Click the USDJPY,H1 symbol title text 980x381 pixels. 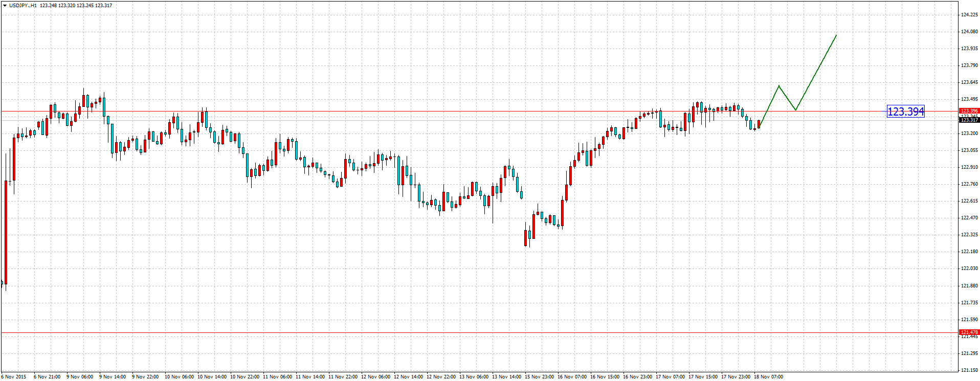[x=23, y=6]
